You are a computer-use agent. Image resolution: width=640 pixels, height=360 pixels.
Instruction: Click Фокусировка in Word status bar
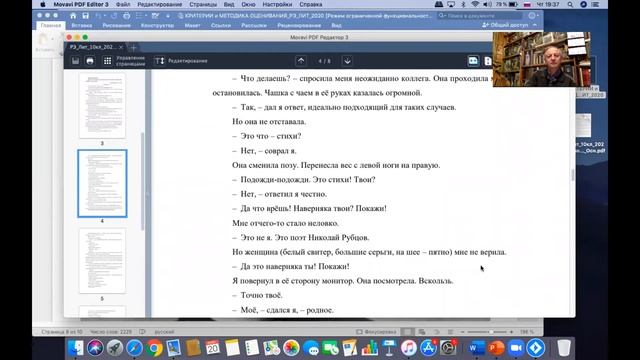tap(376, 332)
